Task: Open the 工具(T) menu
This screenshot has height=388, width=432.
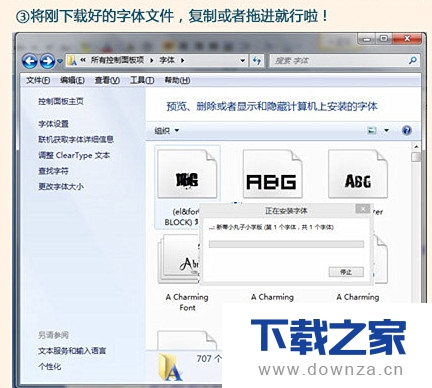Action: pos(142,80)
